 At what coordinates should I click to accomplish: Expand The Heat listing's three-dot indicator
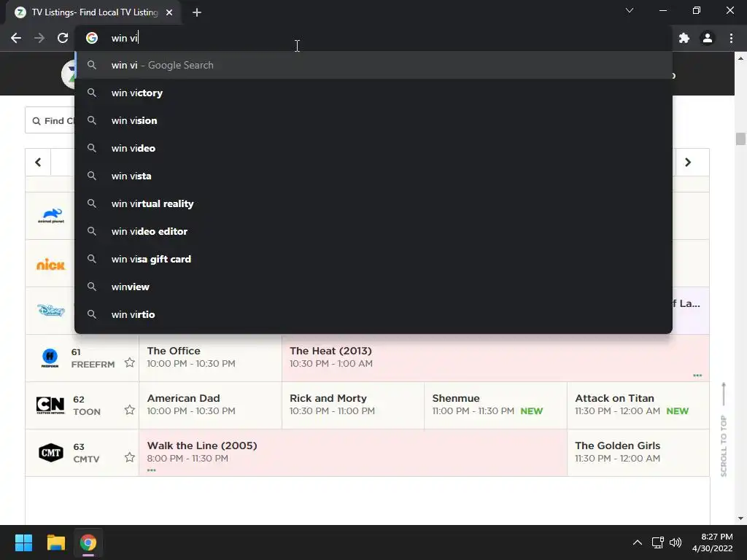697,376
